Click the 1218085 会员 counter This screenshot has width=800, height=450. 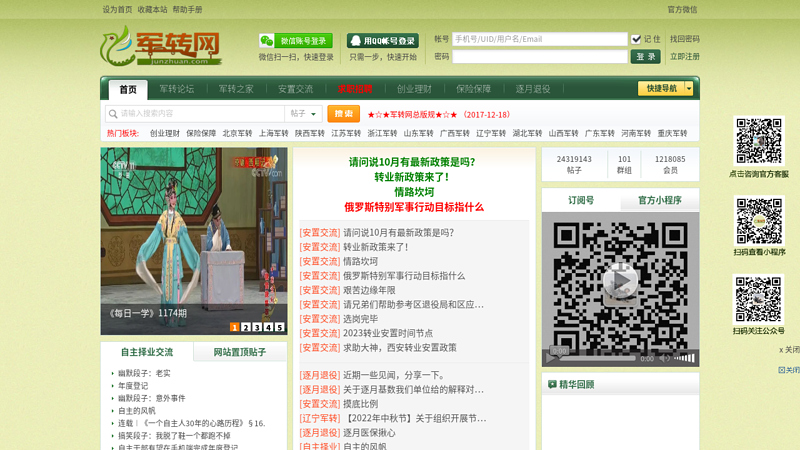[670, 165]
